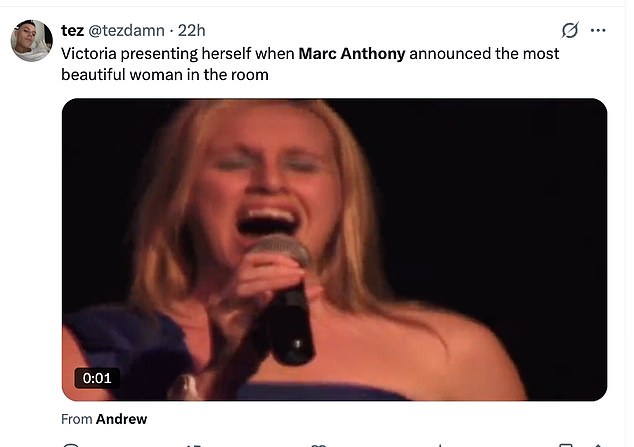Like the tweet with the heart icon
The image size is (634, 447).
[x=319, y=445]
